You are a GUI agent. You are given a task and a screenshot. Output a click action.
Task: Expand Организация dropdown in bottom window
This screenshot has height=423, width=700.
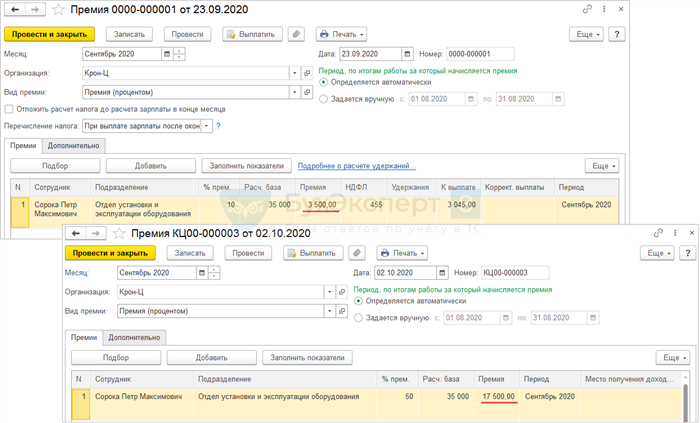(329, 292)
